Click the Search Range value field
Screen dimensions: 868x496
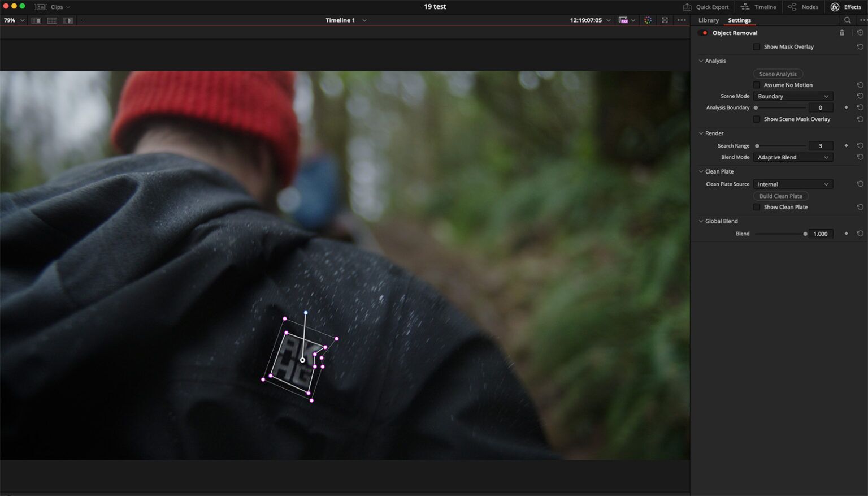pyautogui.click(x=821, y=145)
